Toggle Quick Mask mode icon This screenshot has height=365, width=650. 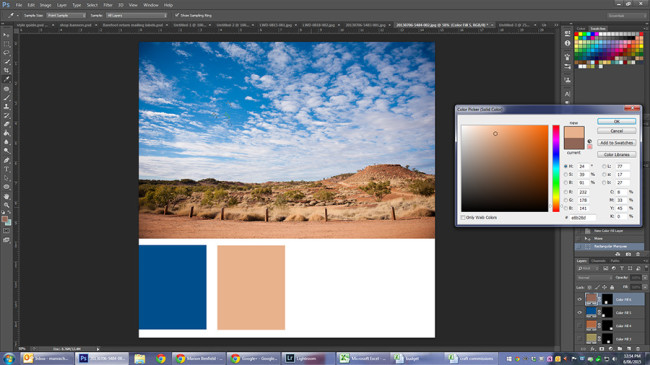[x=6, y=231]
